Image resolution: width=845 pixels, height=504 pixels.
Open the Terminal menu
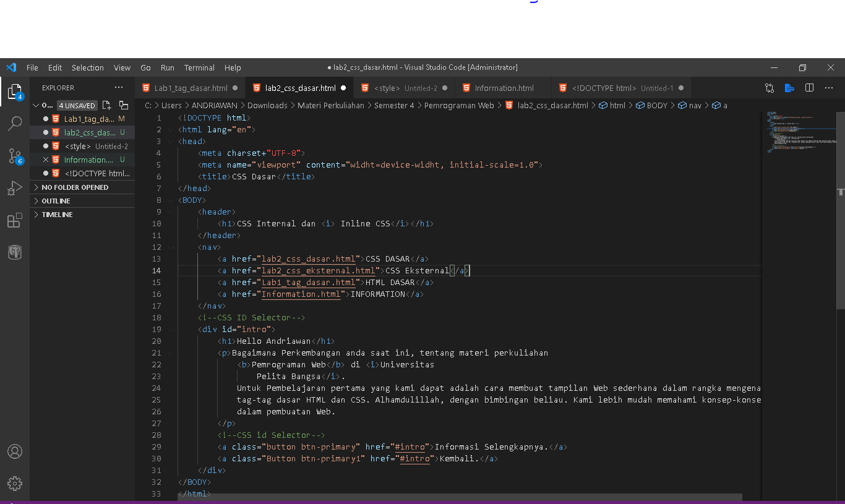click(x=199, y=67)
